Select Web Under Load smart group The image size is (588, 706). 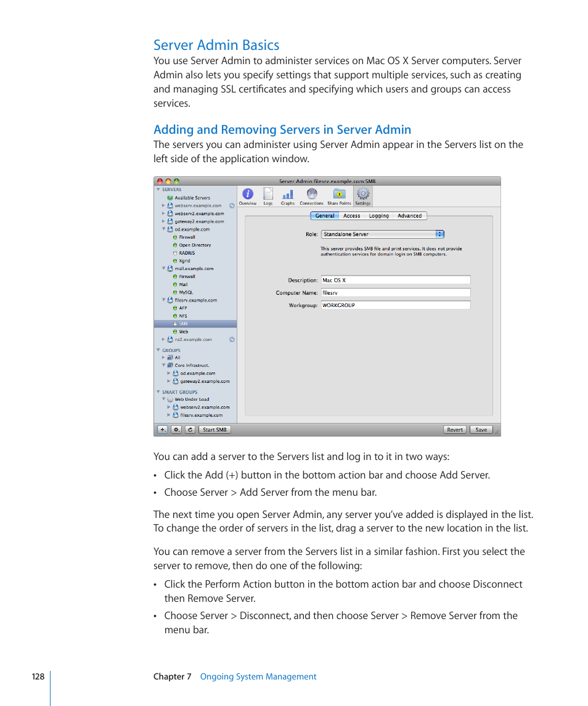[192, 400]
